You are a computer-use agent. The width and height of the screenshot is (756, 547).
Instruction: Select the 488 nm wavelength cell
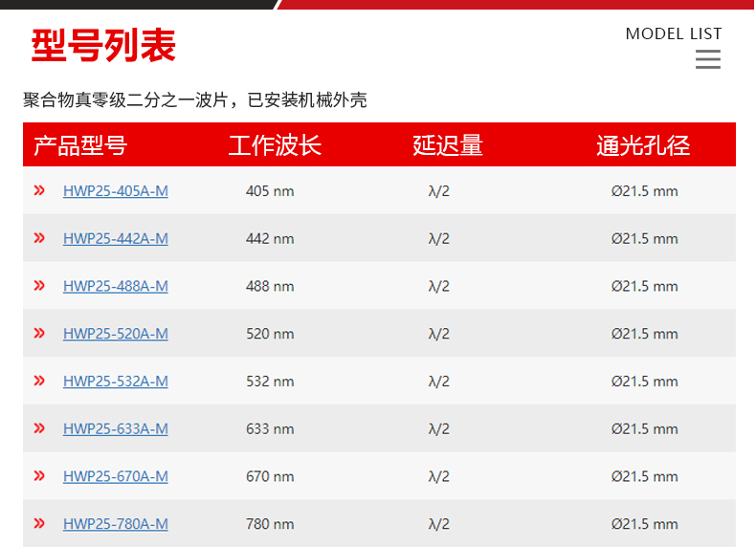270,286
